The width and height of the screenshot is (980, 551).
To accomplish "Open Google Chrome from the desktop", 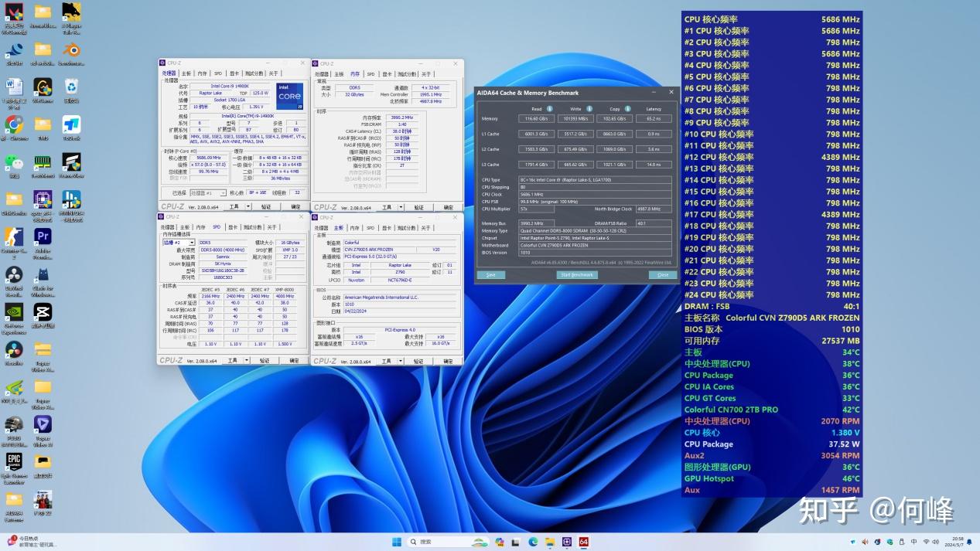I will coord(14,125).
